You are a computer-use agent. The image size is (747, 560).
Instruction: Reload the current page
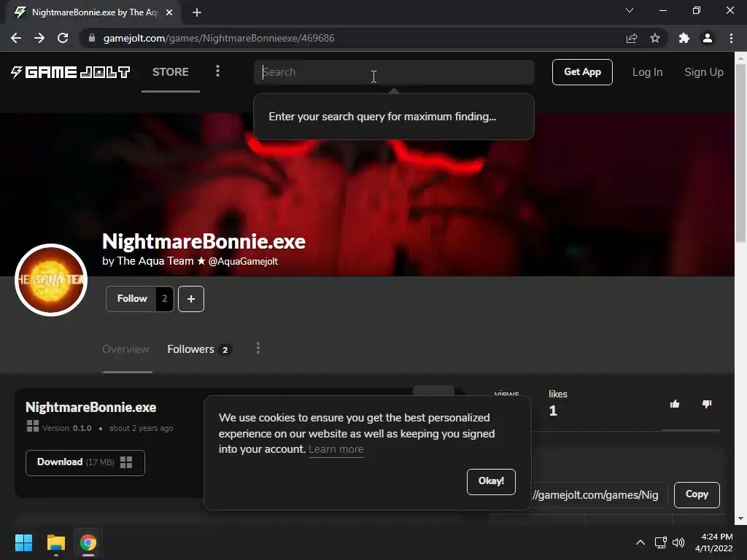[x=63, y=38]
